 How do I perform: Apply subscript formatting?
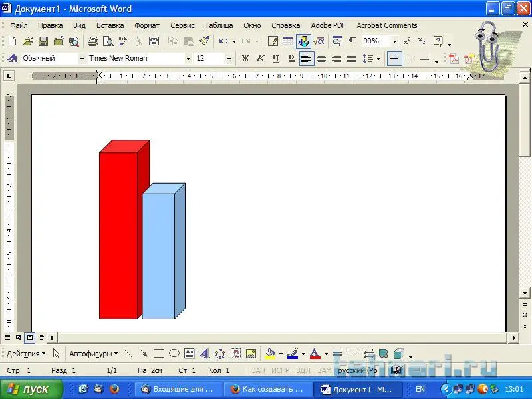click(x=422, y=41)
